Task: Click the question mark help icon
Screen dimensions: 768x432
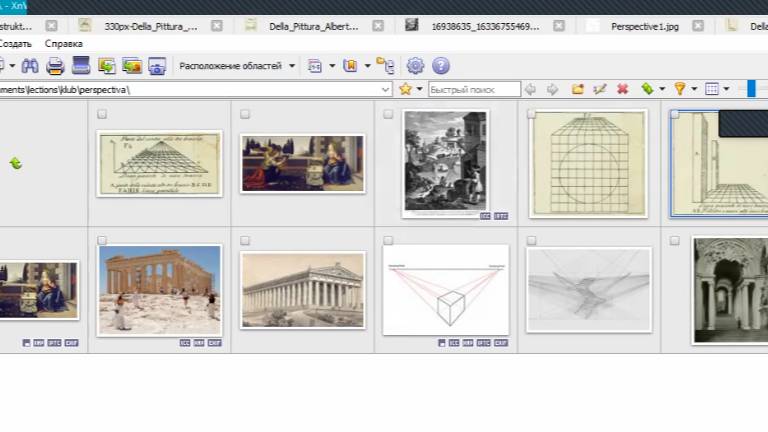Action: tap(441, 66)
